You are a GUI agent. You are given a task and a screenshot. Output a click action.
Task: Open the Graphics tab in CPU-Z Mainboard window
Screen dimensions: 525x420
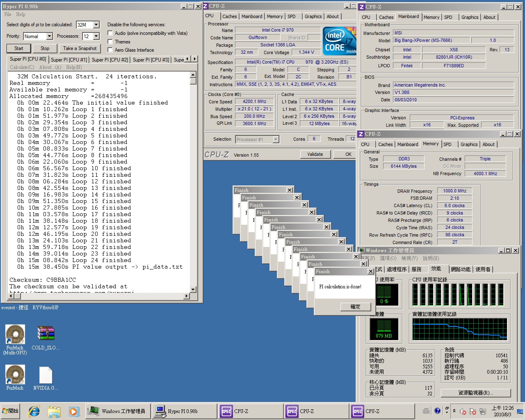click(470, 17)
